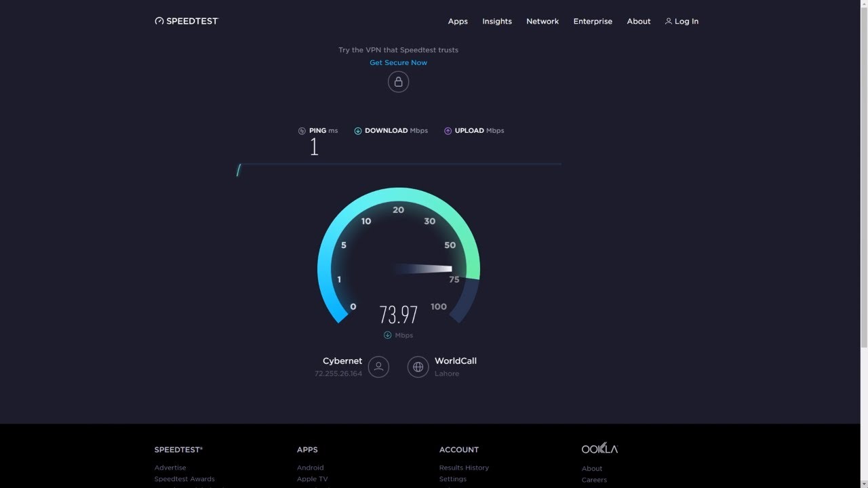Click the globe icon next to WorldCall
Viewport: 868px width, 488px height.
click(418, 367)
